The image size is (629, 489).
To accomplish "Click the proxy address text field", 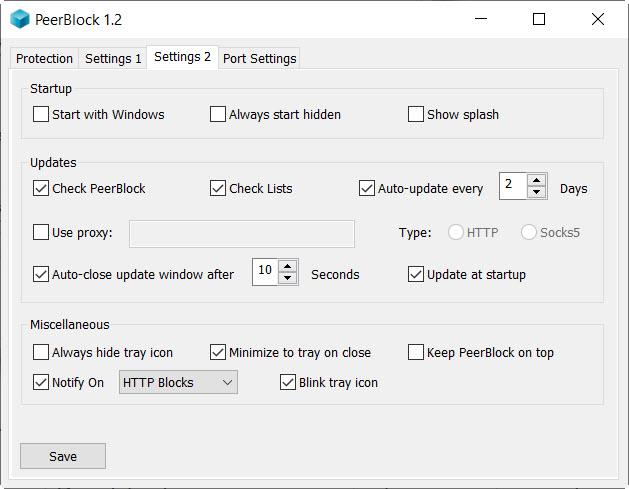I will pos(241,233).
